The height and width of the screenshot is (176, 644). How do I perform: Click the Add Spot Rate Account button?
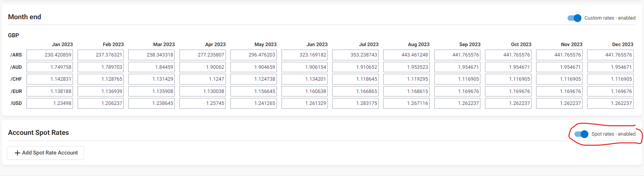(46, 153)
